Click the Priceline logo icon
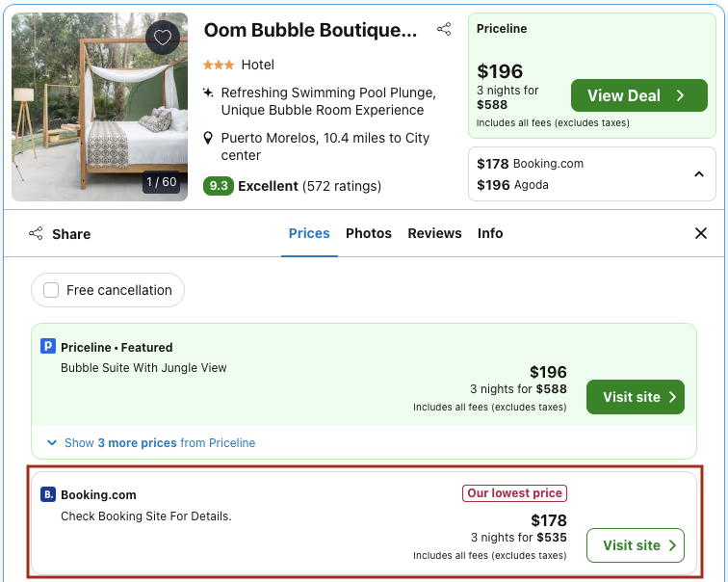 pyautogui.click(x=48, y=347)
